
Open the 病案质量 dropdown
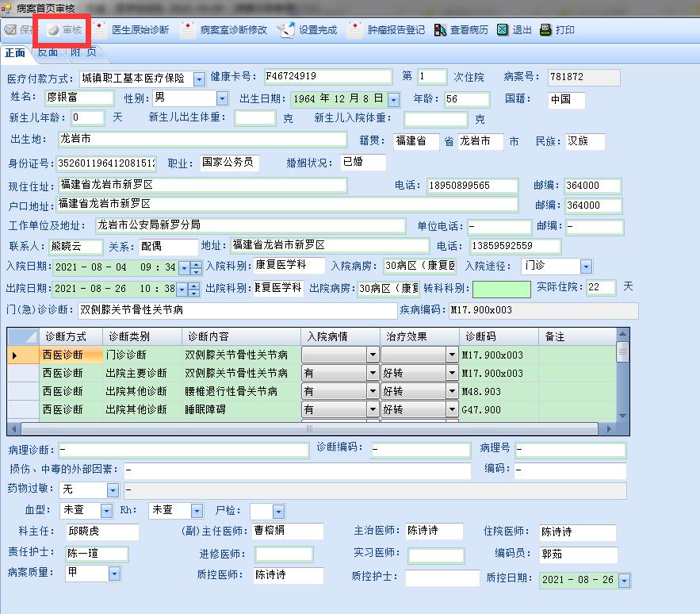[114, 574]
